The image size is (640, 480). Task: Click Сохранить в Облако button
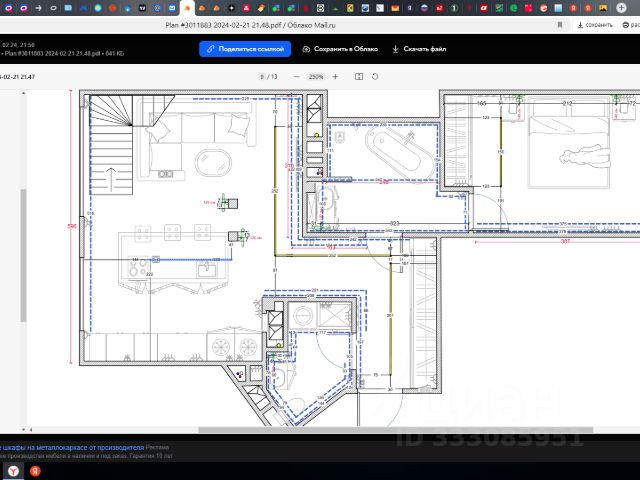tap(340, 49)
